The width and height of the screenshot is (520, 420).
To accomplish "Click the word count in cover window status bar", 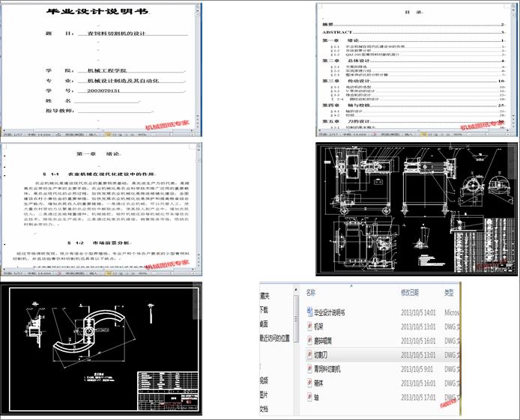I will [x=39, y=135].
